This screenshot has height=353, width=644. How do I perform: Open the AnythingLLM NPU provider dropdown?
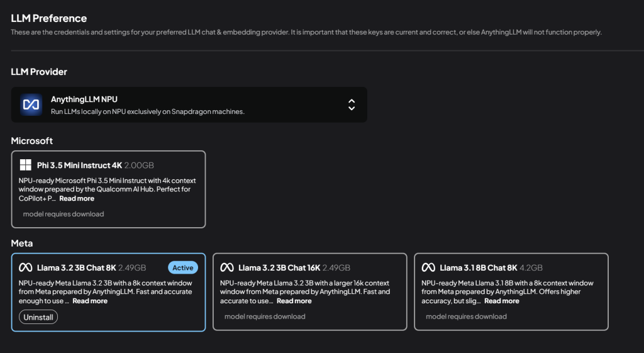click(189, 104)
